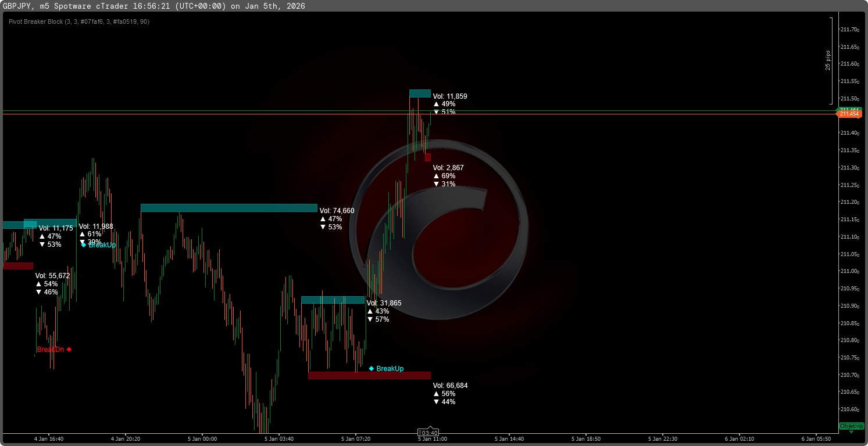The width and height of the screenshot is (868, 446).
Task: Click the 03:40 marker on the time axis
Action: (x=428, y=433)
